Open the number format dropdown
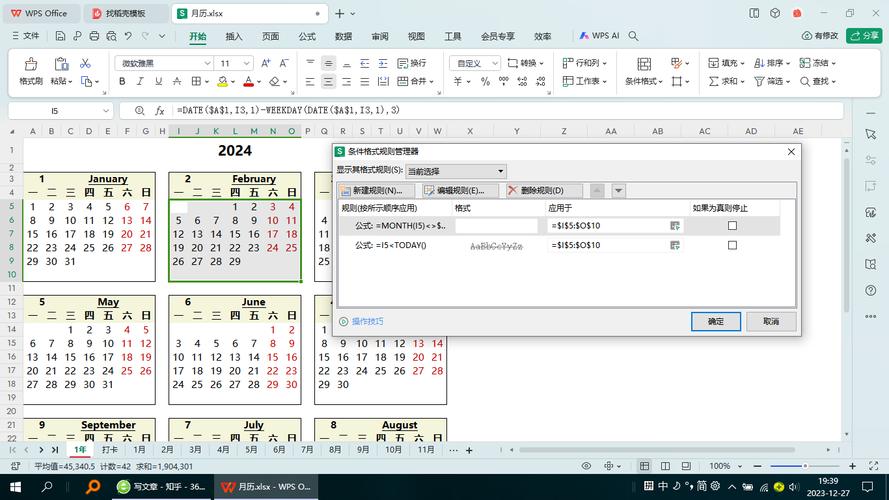 click(x=495, y=63)
